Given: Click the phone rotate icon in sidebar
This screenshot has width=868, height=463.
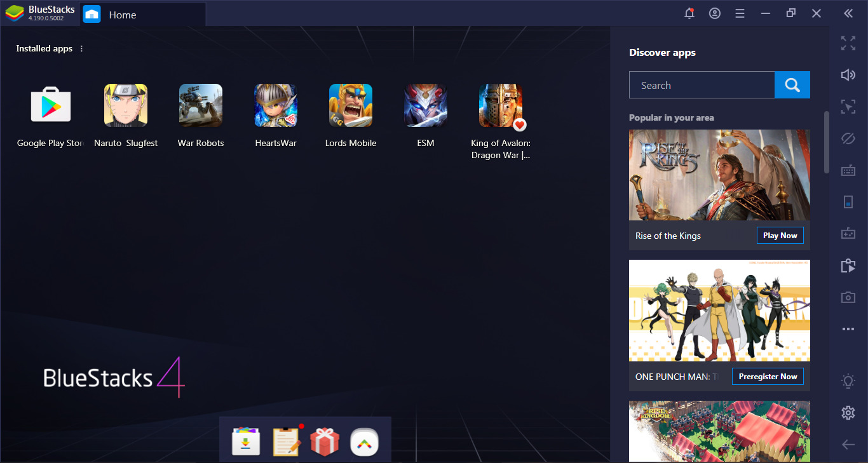Looking at the screenshot, I should pos(848,202).
